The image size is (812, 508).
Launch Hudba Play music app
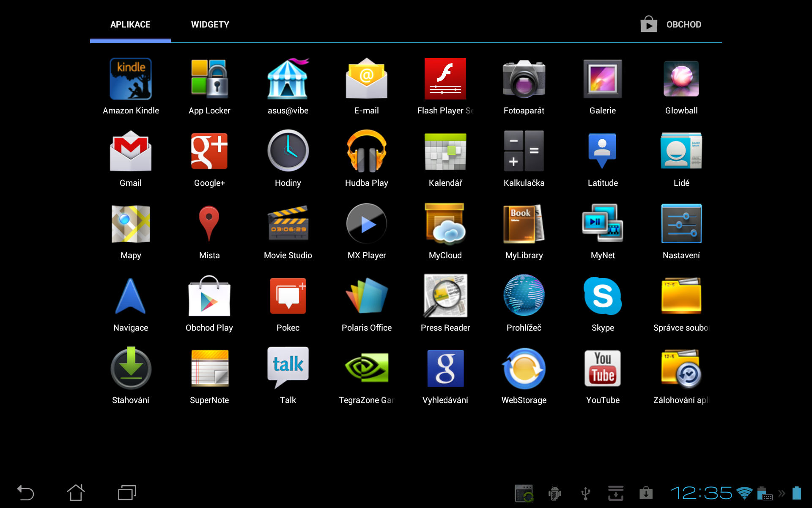[x=366, y=151]
